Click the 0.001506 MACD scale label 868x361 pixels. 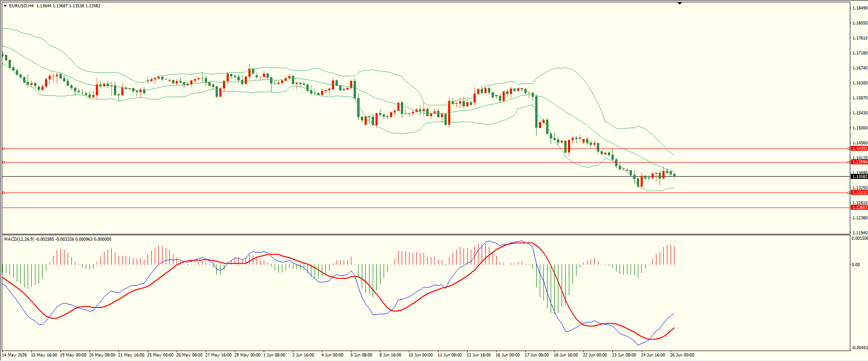tap(860, 238)
